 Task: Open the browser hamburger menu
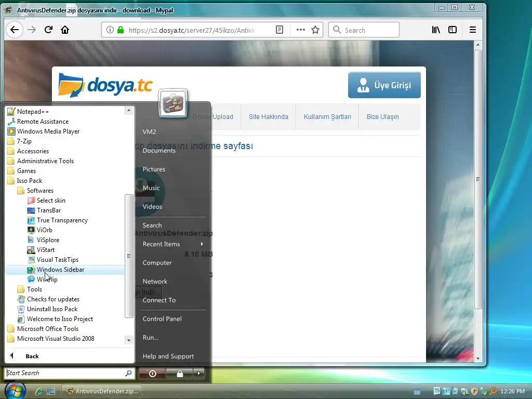[x=473, y=30]
